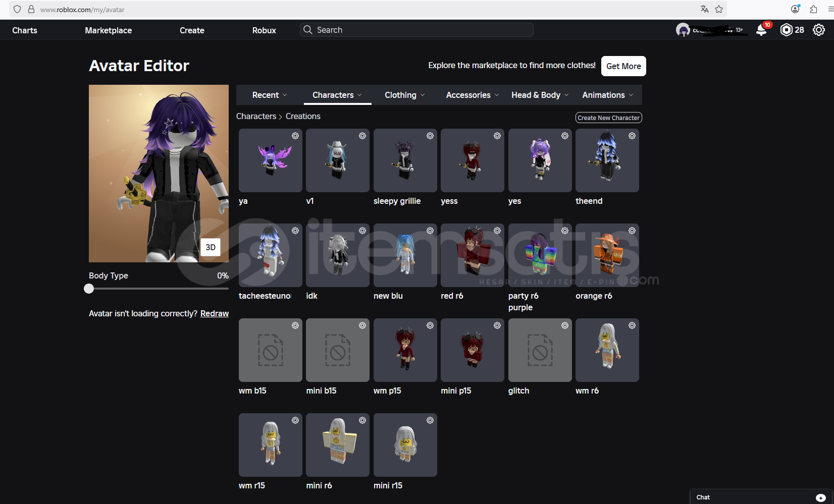Image resolution: width=834 pixels, height=504 pixels.
Task: Open settings gear for 'mini r15' character
Action: tap(430, 420)
